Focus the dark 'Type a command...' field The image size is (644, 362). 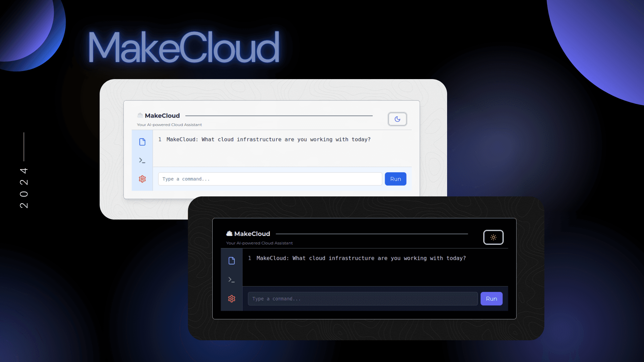[x=363, y=299]
